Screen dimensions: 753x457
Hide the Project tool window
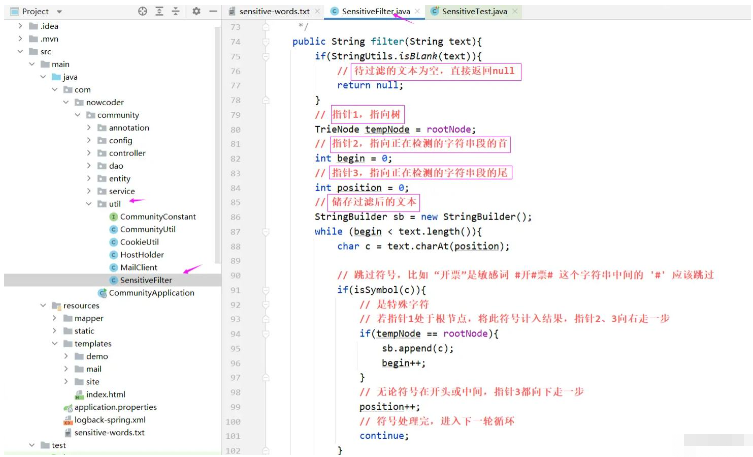(x=212, y=11)
